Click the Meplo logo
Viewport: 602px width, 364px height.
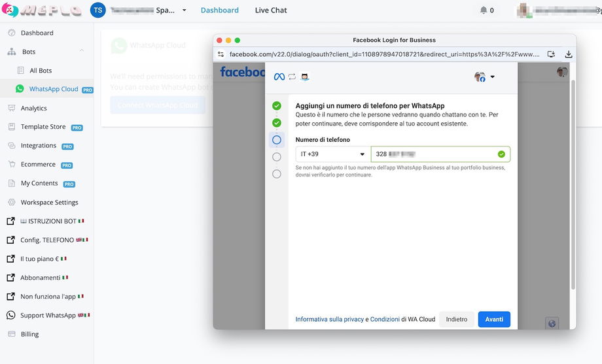click(x=41, y=10)
